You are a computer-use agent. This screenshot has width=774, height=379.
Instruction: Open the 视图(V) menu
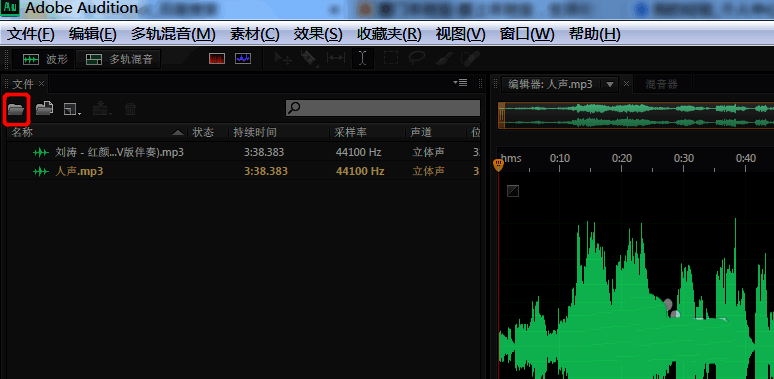click(461, 34)
